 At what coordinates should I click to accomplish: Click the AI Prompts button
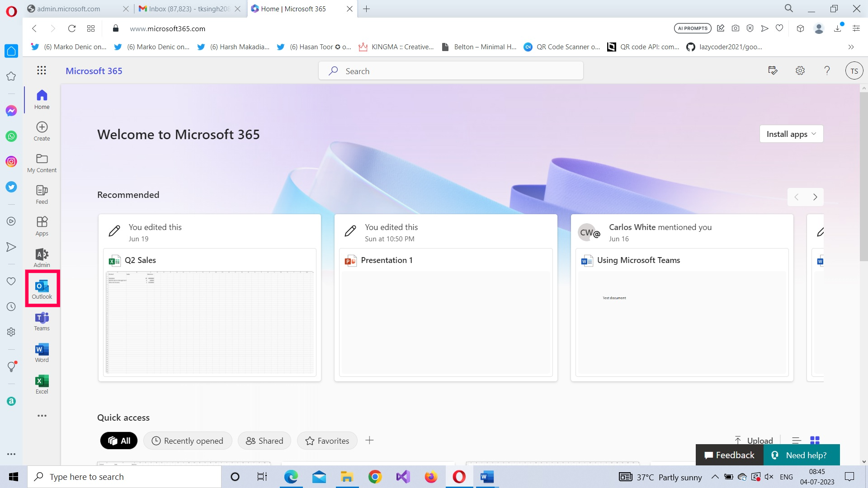pos(692,28)
